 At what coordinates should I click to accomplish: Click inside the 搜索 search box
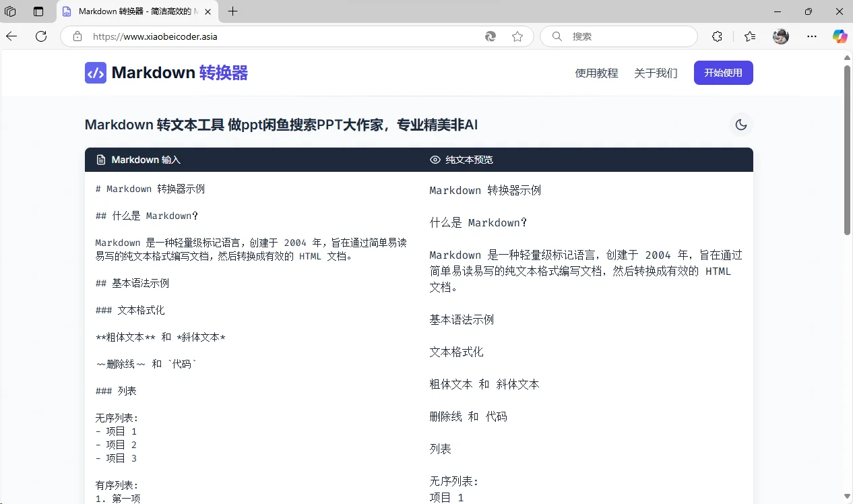[x=618, y=36]
